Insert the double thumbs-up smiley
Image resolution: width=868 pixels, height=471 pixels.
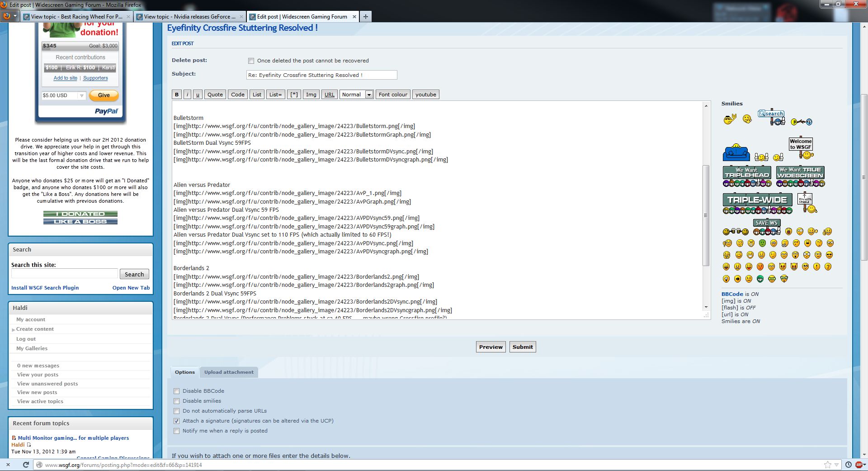point(761,157)
